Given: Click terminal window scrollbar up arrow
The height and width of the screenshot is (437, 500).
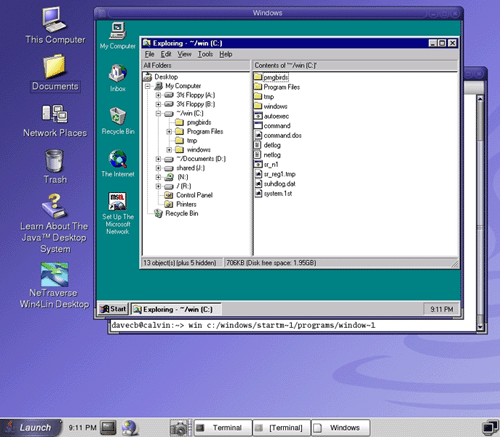Looking at the screenshot, I should 480,99.
